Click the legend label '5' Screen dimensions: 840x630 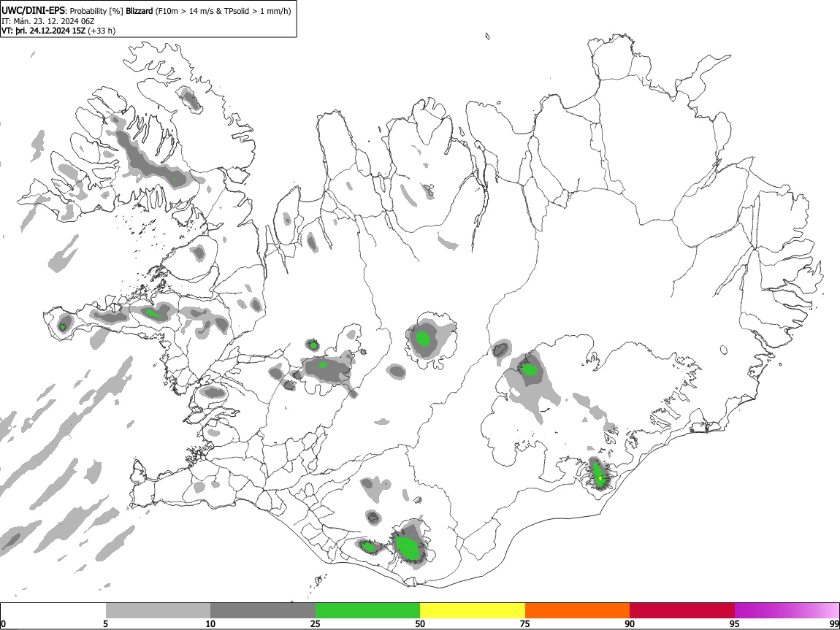click(x=106, y=623)
